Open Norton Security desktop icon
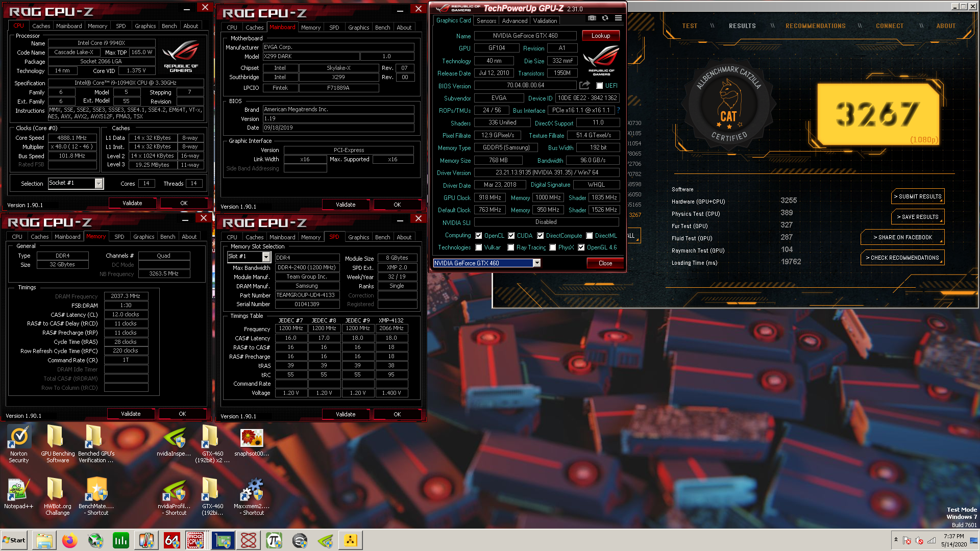 pos(19,444)
